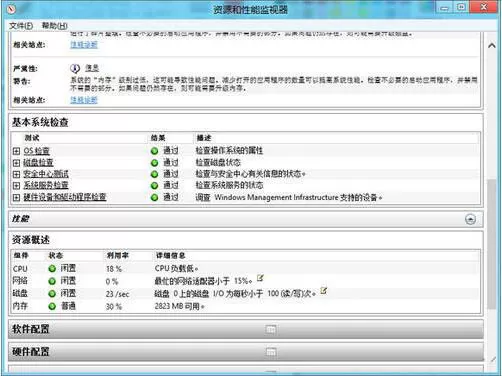Viewport: 502px width, 376px height.
Task: Click the info icon next to 信息 severity
Action: click(x=75, y=68)
